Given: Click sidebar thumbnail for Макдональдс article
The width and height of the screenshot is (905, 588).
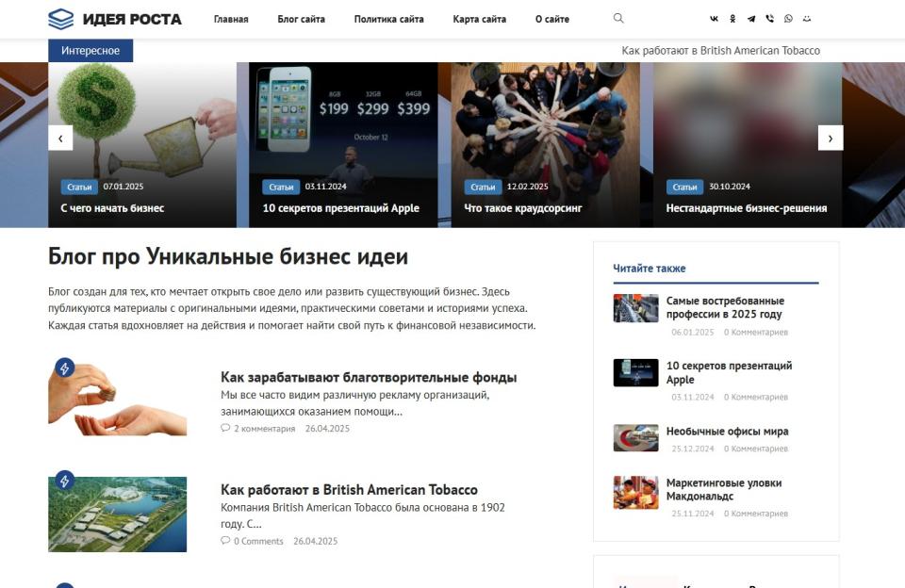Looking at the screenshot, I should click(x=635, y=492).
